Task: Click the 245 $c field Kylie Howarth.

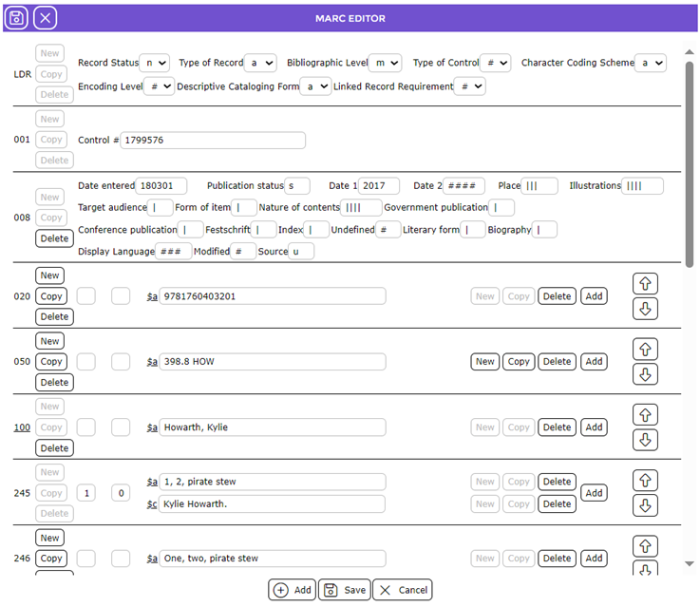Action: [273, 503]
